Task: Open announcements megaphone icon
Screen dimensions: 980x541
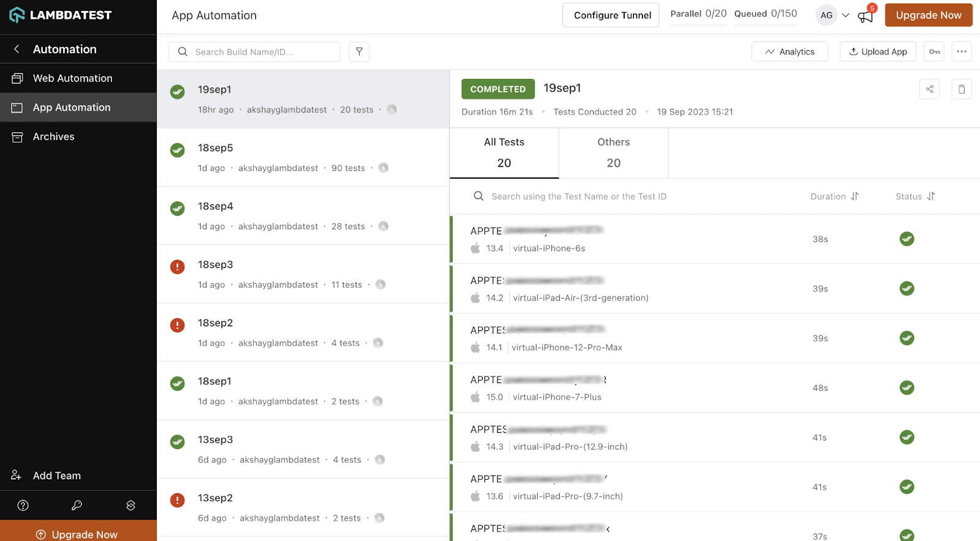Action: 865,16
